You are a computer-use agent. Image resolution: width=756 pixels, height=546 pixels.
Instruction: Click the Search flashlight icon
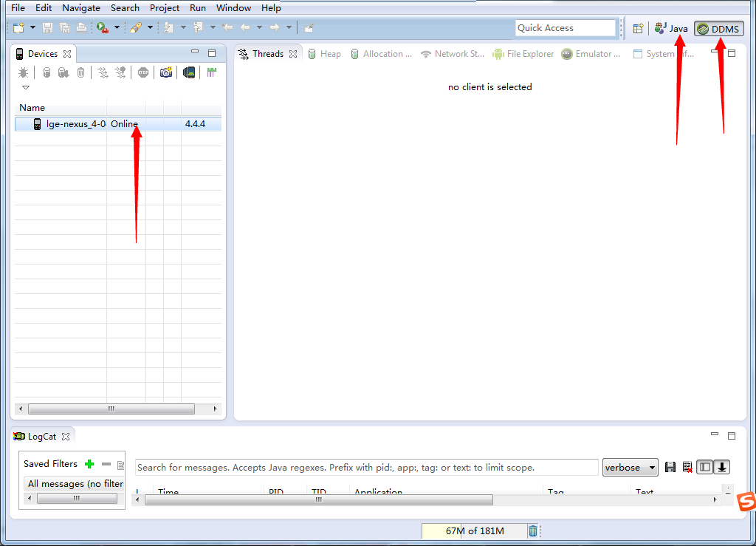136,28
